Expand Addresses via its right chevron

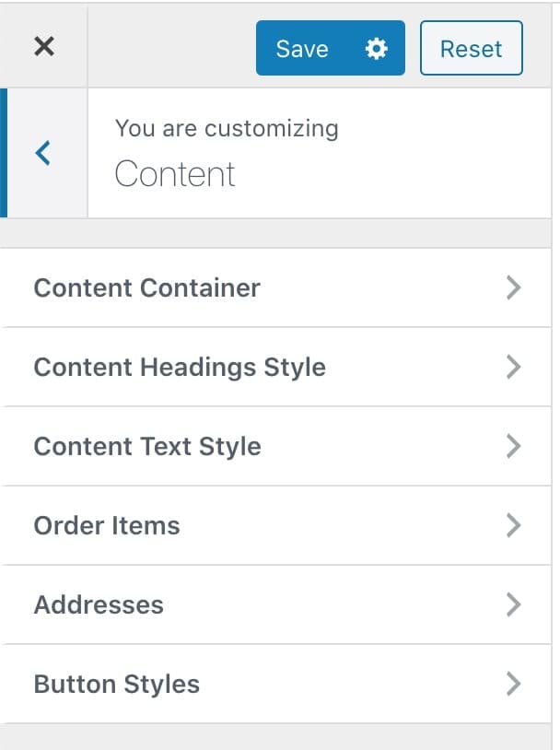click(x=514, y=604)
